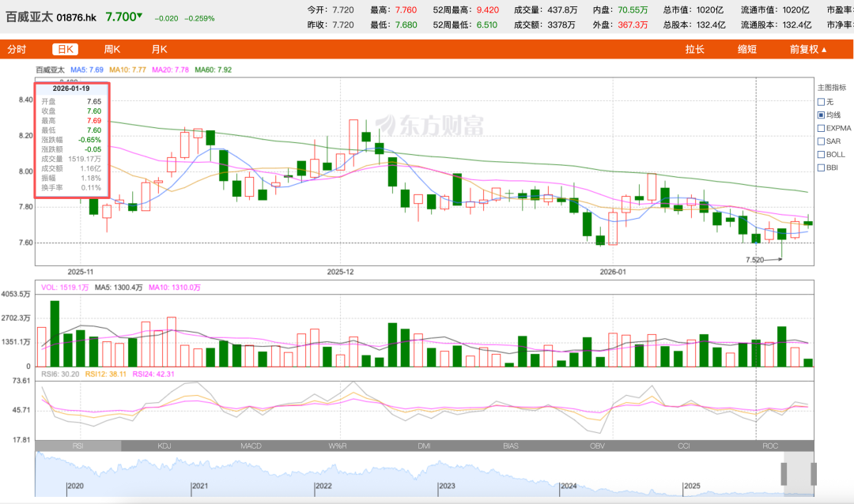Switch to the DMI indicator tab
Image resolution: width=854 pixels, height=504 pixels.
(425, 446)
